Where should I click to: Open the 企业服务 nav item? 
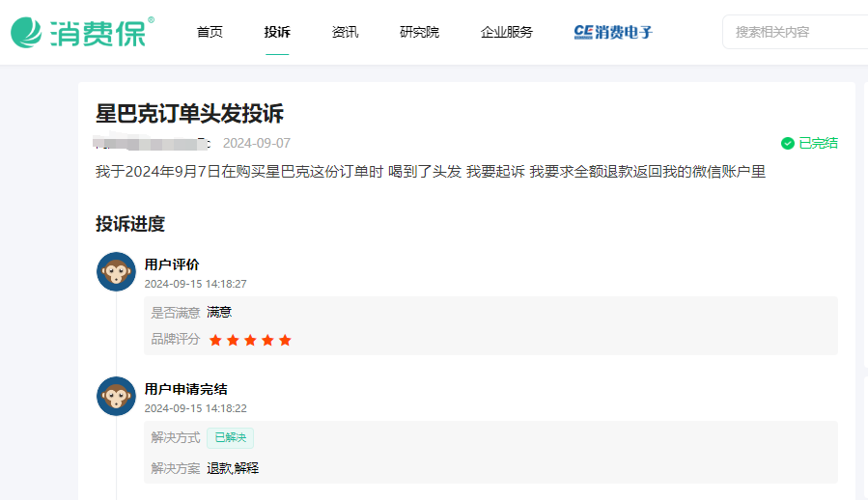507,32
